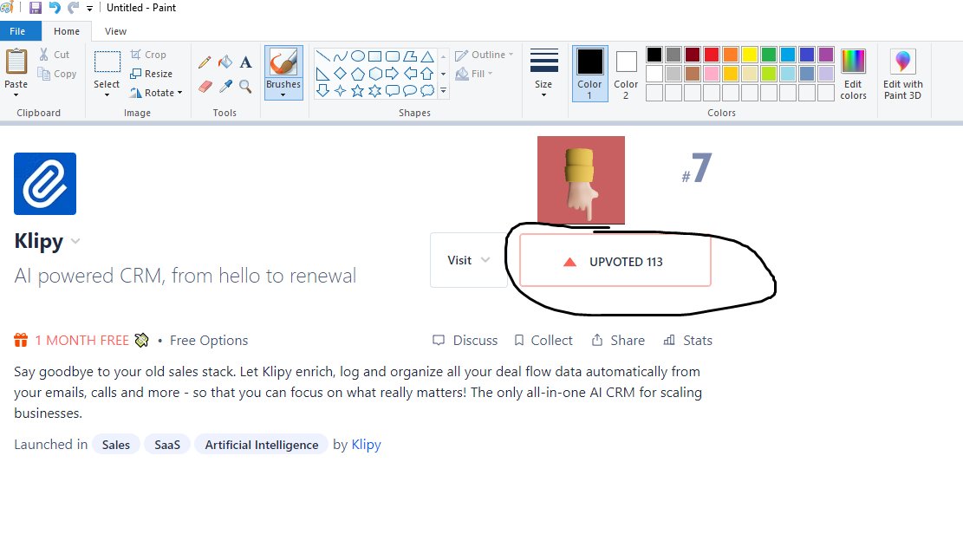Open the Rotate dropdown

(x=156, y=93)
